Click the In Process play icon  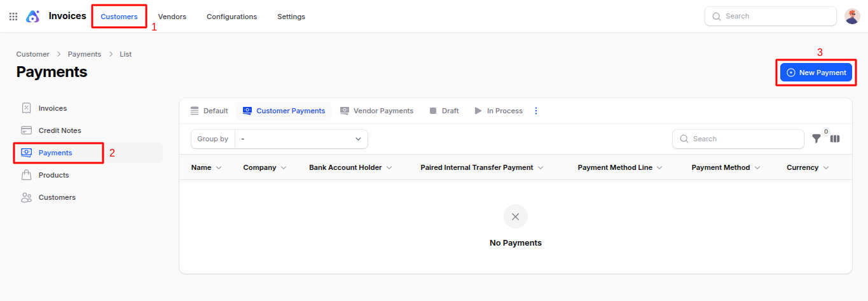point(478,111)
